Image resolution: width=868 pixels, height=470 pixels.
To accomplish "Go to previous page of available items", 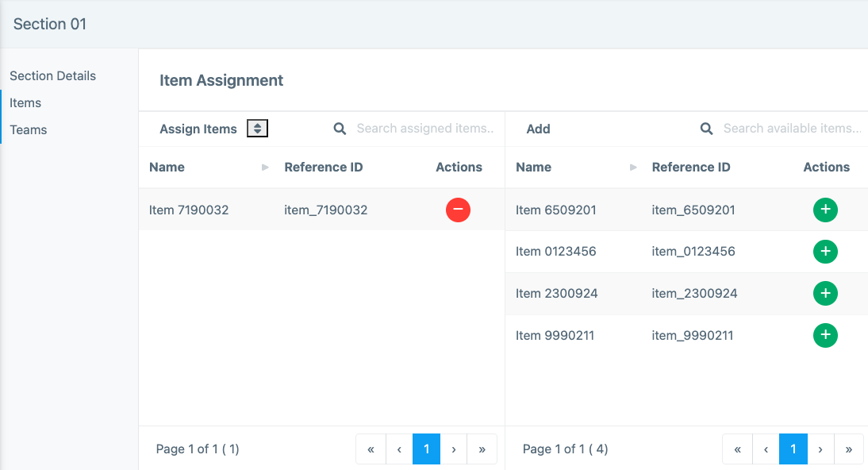I will click(766, 449).
